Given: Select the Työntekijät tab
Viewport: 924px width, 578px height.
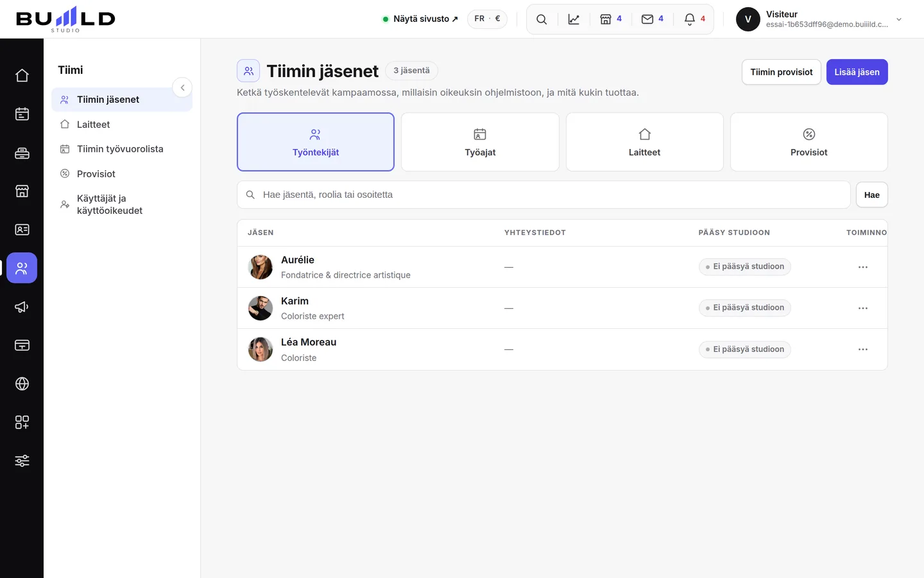Looking at the screenshot, I should pos(316,142).
